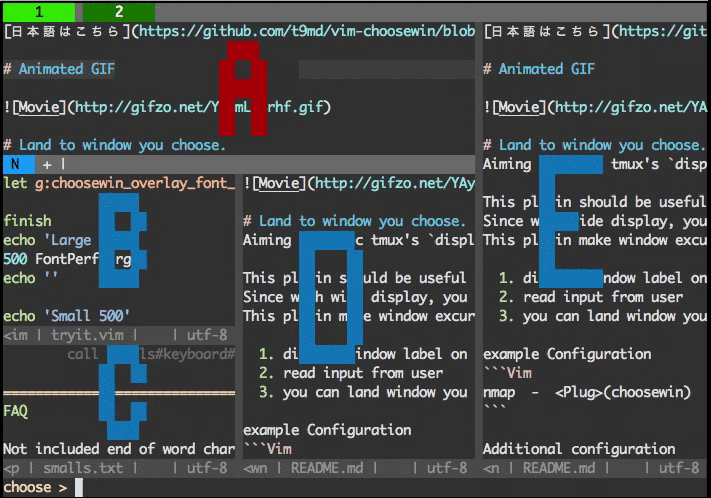The height and width of the screenshot is (498, 711).
Task: Click the 'finish' line in tryit.vim
Action: coord(28,221)
